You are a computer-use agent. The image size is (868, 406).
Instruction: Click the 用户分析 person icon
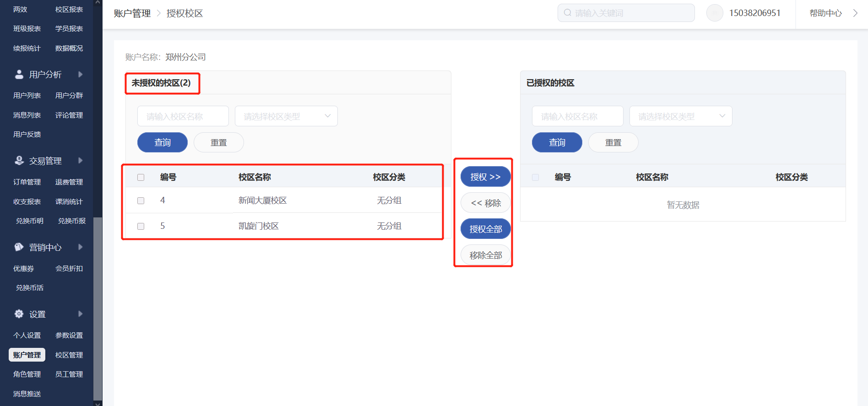click(19, 74)
